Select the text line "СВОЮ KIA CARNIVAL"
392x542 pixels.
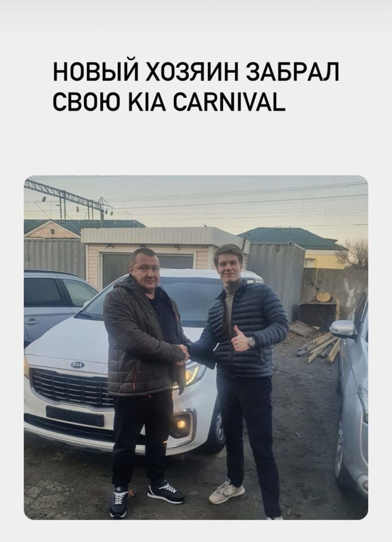(169, 102)
